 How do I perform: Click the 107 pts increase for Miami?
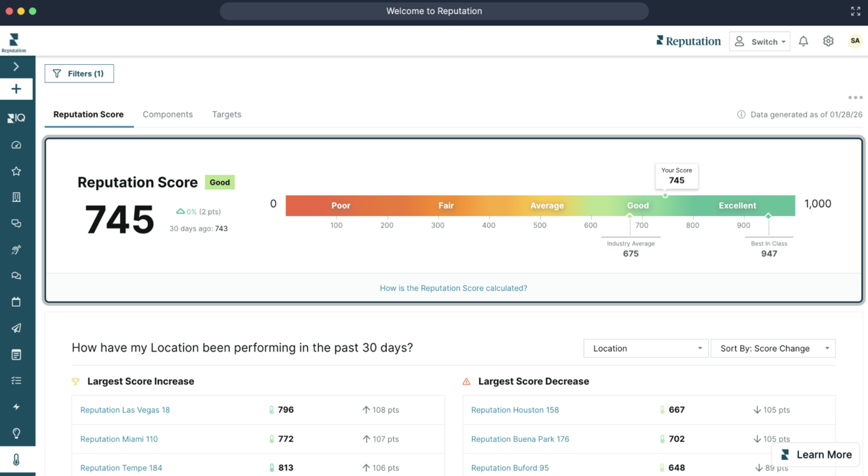[380, 439]
